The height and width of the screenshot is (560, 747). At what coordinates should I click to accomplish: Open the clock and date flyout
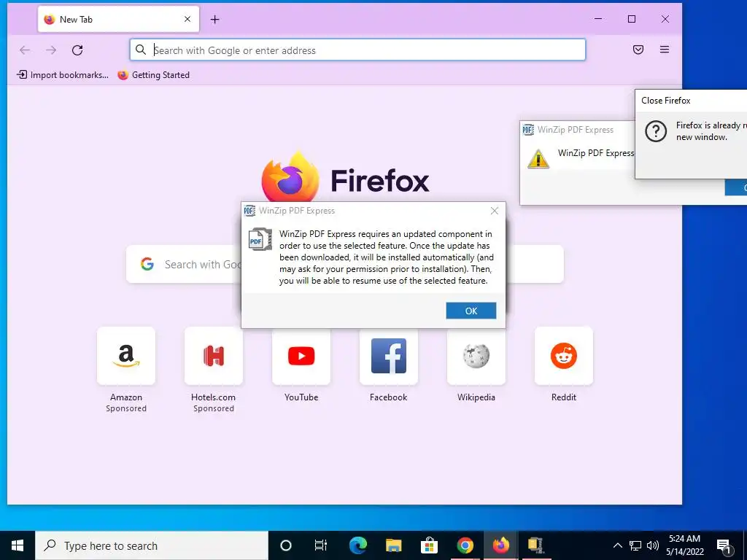point(684,545)
